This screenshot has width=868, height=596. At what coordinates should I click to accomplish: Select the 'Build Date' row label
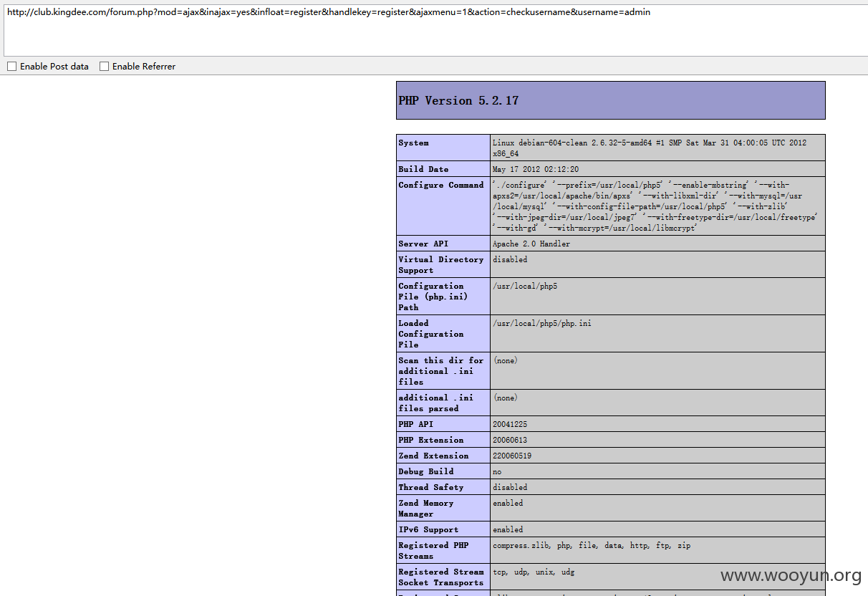point(423,169)
